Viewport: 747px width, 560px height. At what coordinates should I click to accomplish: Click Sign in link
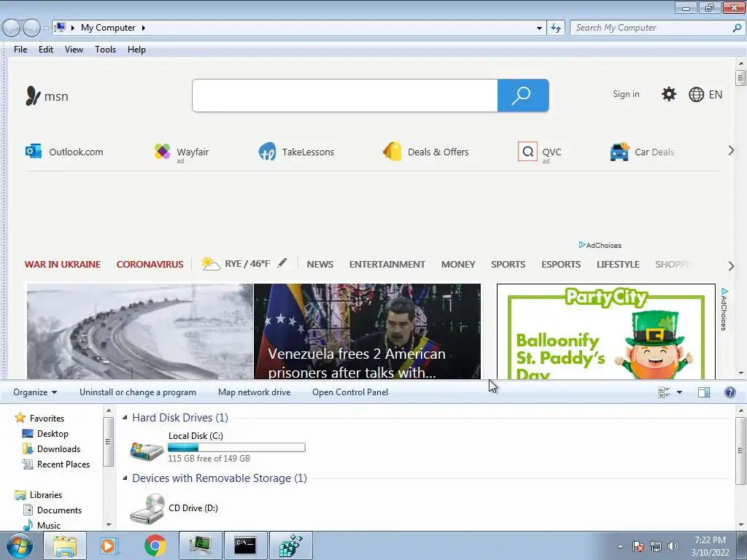[626, 94]
